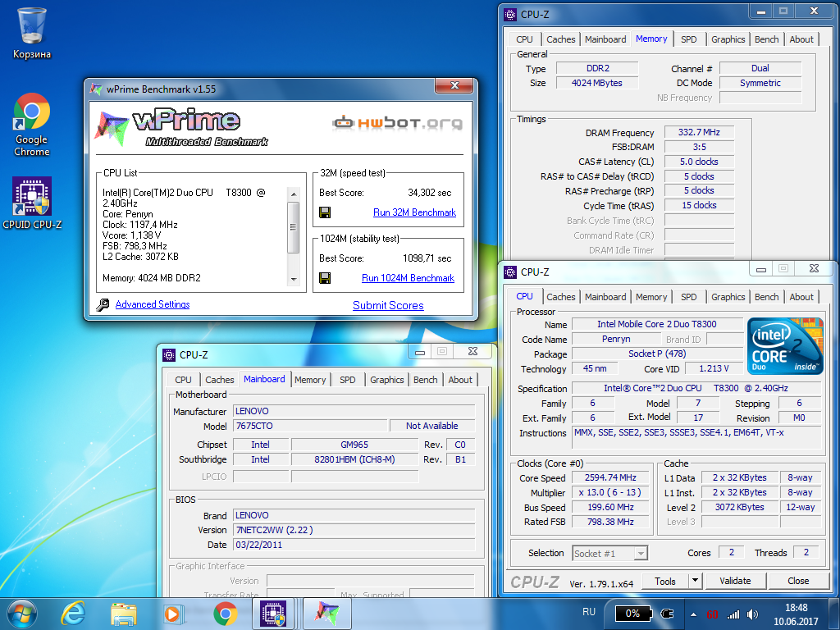Open Windows Media Player from taskbar
The height and width of the screenshot is (630, 840).
(x=174, y=614)
